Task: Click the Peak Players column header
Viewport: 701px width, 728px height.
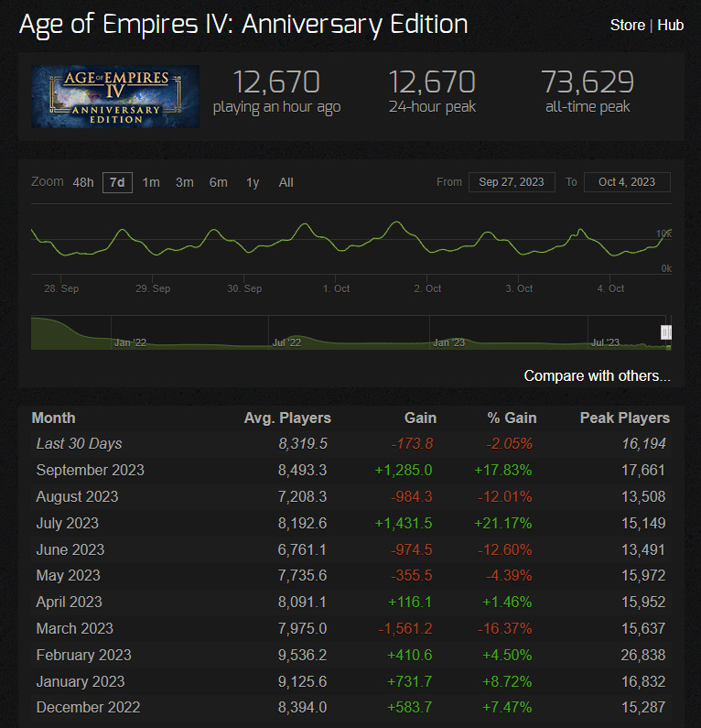Action: 624,418
